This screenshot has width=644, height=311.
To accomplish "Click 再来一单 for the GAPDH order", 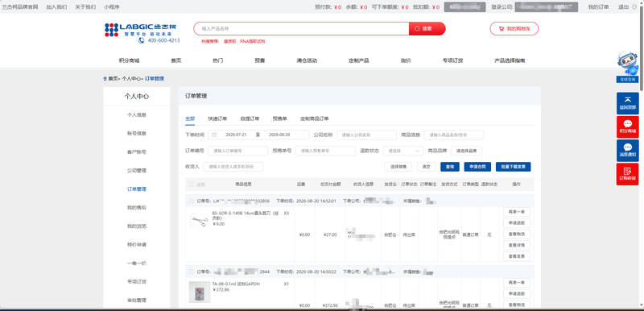I will [517, 283].
